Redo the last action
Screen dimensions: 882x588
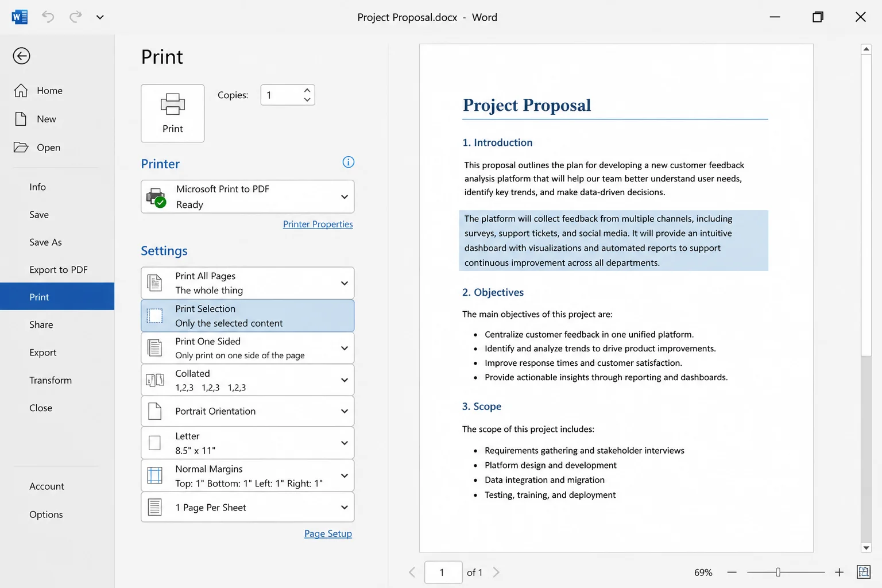point(75,17)
